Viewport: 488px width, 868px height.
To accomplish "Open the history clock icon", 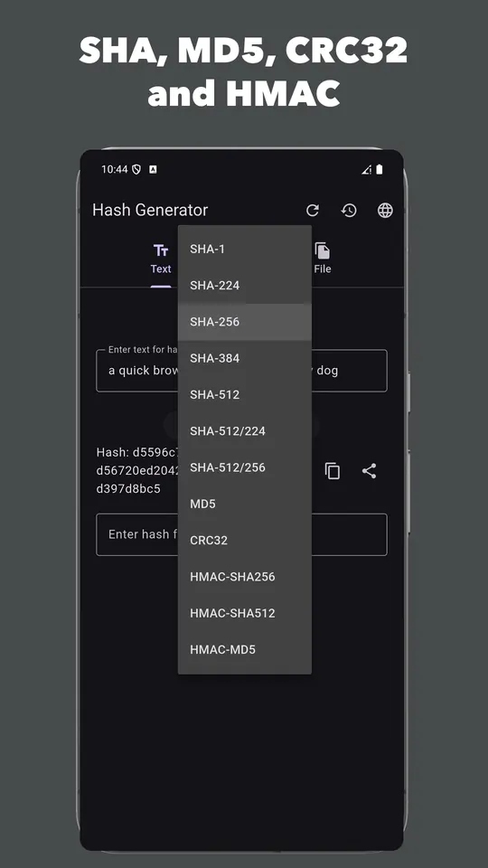I will click(349, 211).
